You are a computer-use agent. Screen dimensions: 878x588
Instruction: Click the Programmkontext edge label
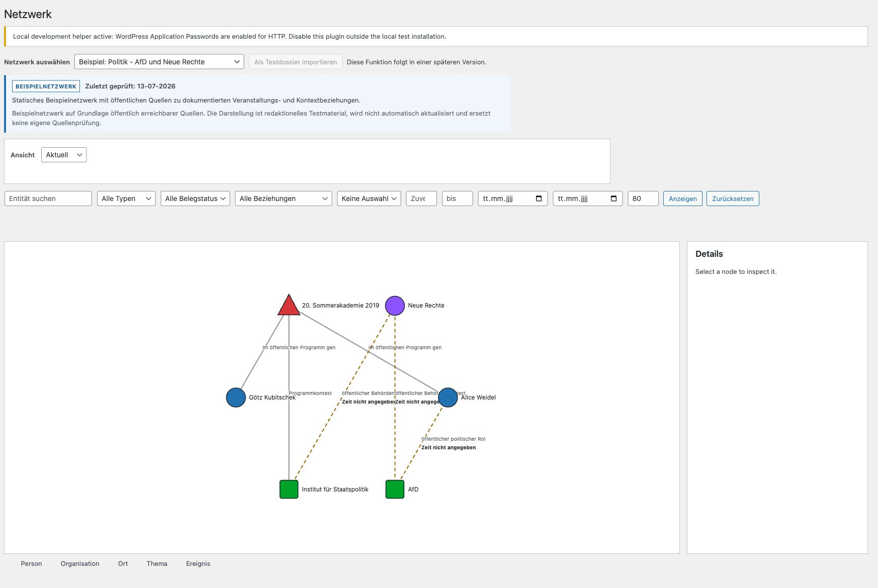tap(310, 393)
